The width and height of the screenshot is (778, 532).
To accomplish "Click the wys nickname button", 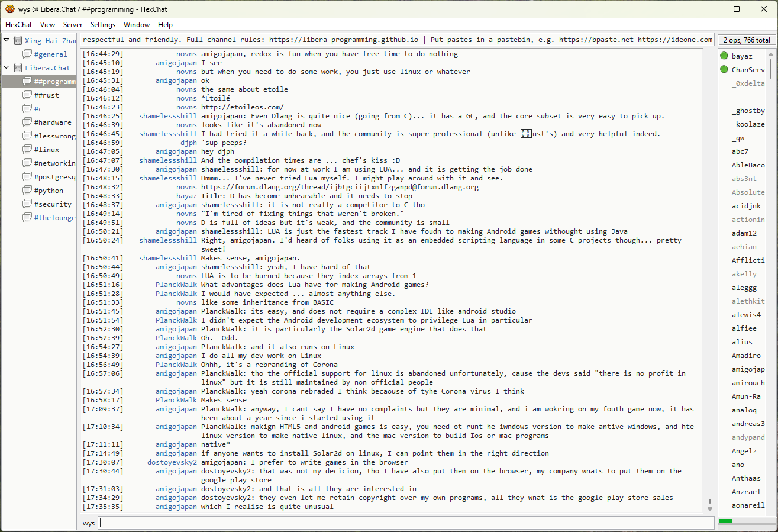I will pyautogui.click(x=89, y=523).
